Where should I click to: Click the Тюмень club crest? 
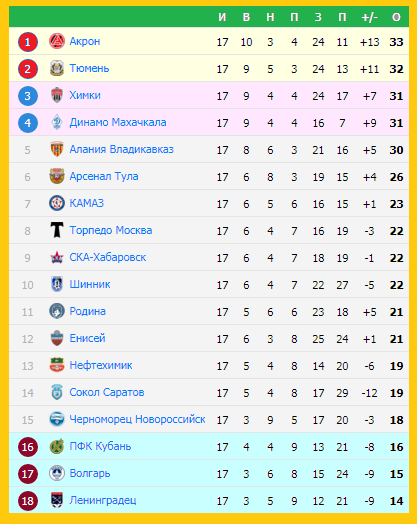[x=57, y=69]
